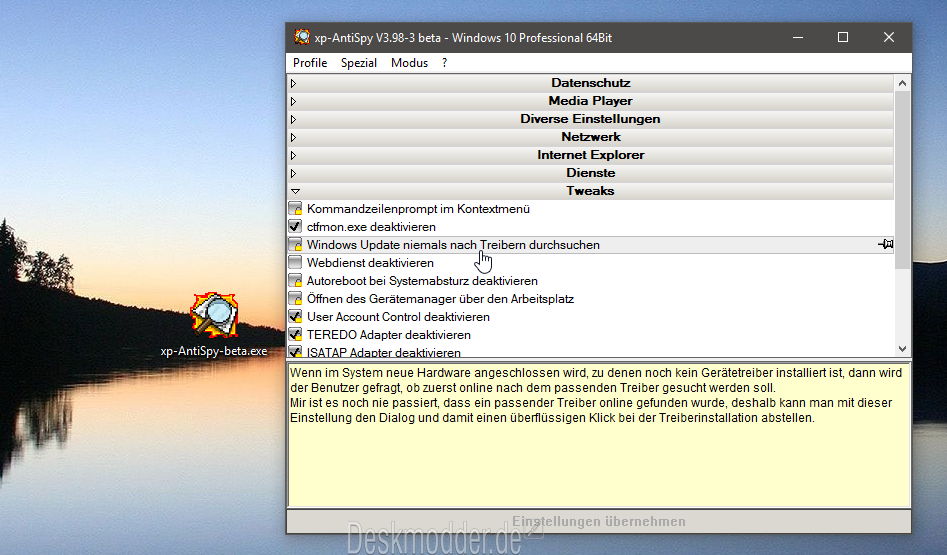Select 'Webdienst deaktivieren' row text
Screen dimensions: 947x555
pos(370,263)
